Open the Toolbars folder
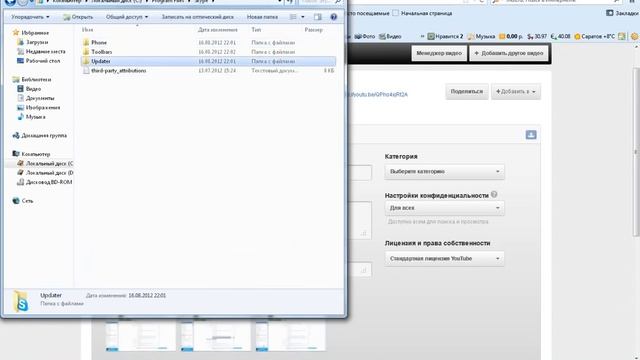The width and height of the screenshot is (640, 360). 101,52
